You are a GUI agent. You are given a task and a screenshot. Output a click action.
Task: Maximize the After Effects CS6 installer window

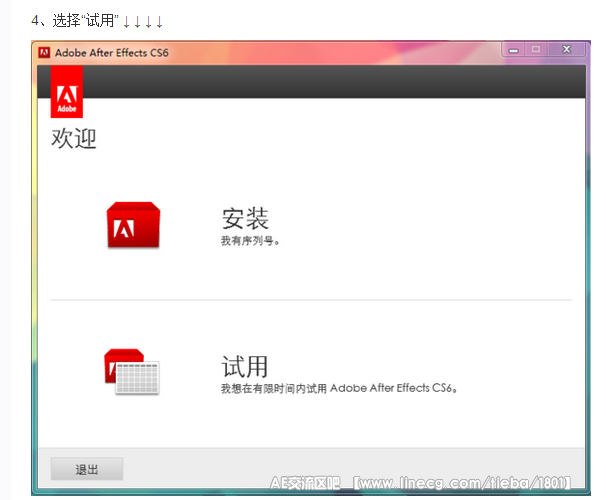tap(536, 50)
